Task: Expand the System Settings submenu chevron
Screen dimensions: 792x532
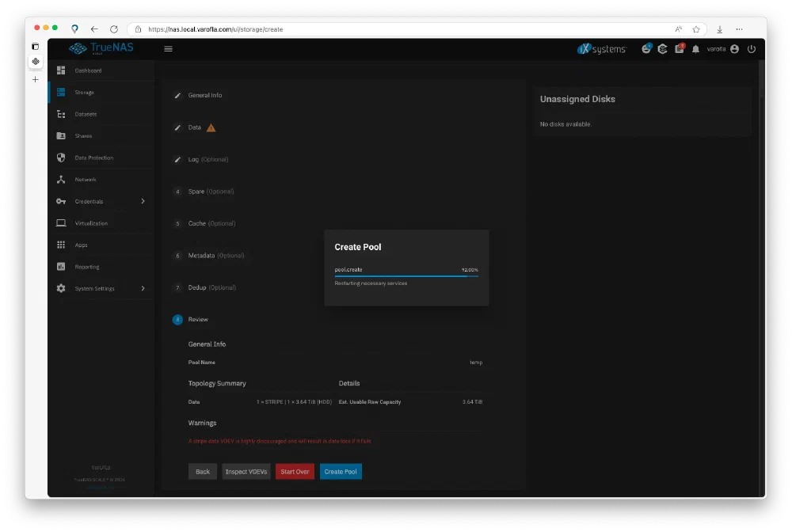Action: [x=143, y=288]
